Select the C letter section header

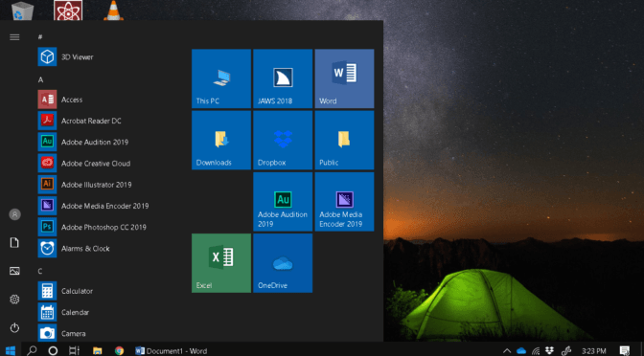point(40,271)
